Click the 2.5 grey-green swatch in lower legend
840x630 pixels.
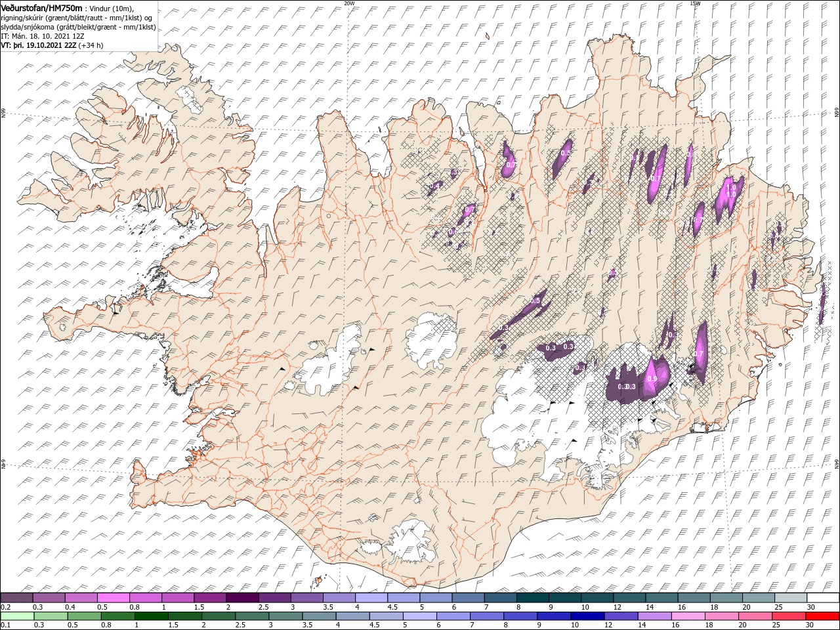click(x=252, y=616)
